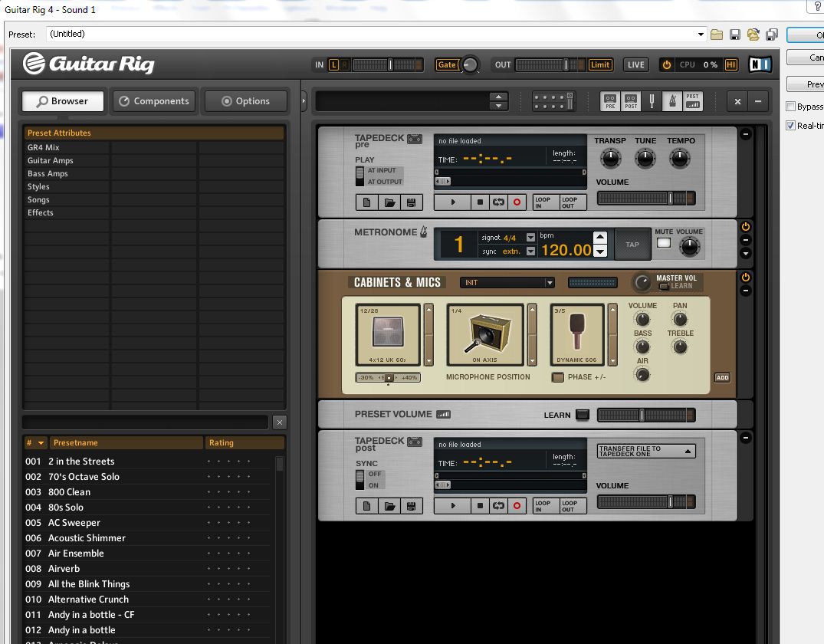Open Cabinets INIT preset dropdown
The width and height of the screenshot is (824, 644).
point(550,283)
